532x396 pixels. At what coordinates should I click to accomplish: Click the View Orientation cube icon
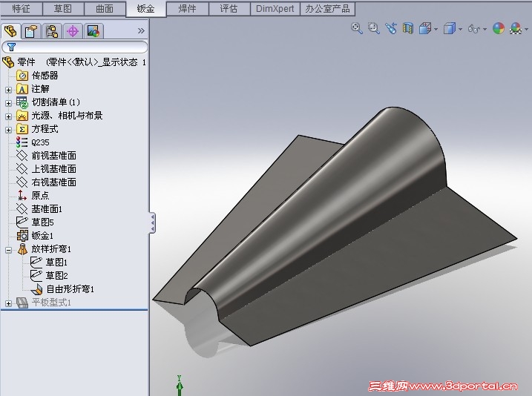click(x=425, y=28)
